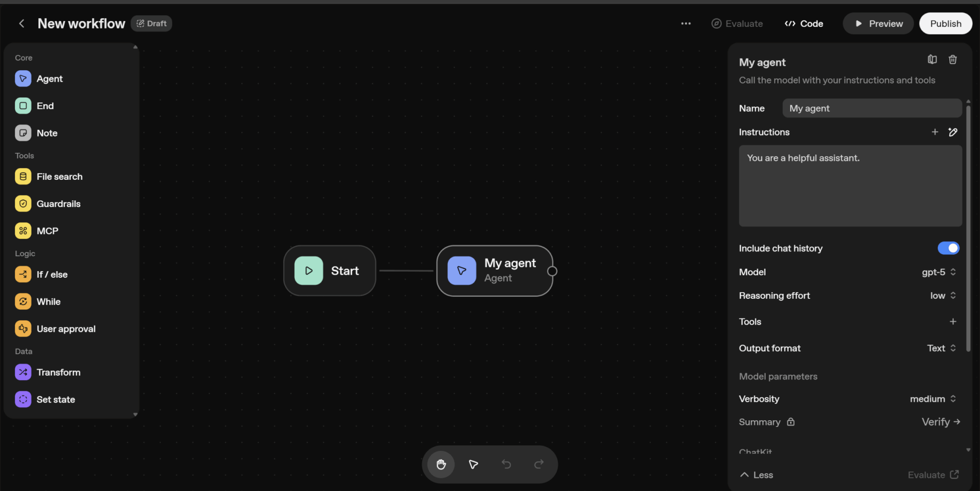The image size is (980, 491).
Task: Collapse settings with the Less chevron
Action: (757, 475)
